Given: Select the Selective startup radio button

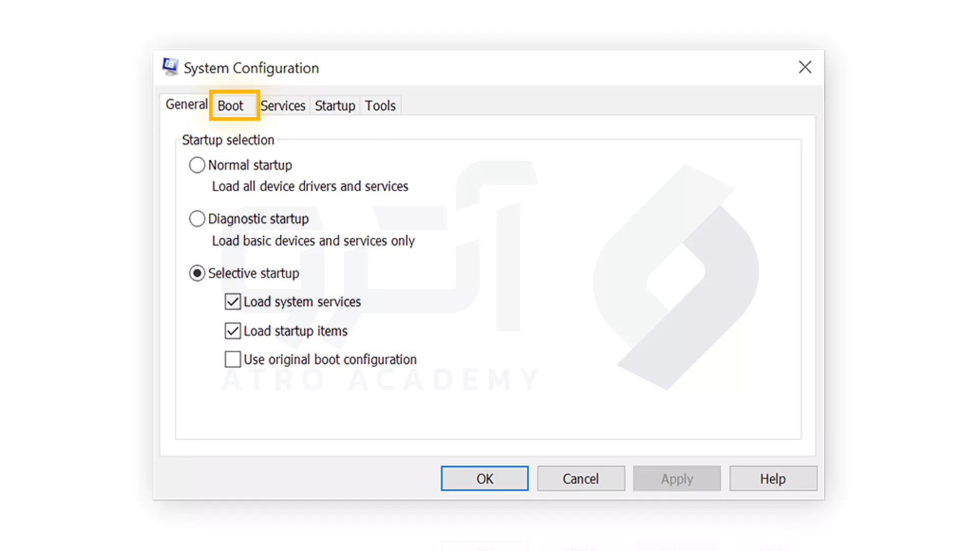Looking at the screenshot, I should click(197, 273).
